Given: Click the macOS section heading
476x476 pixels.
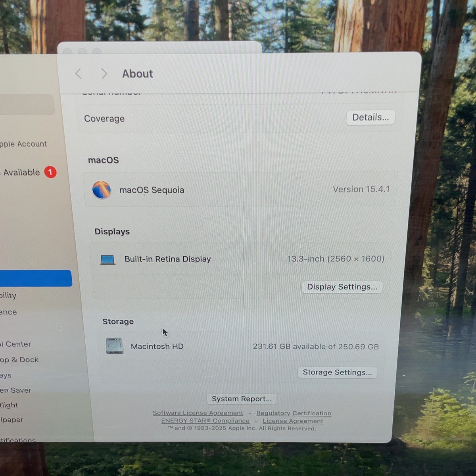Looking at the screenshot, I should pos(104,160).
